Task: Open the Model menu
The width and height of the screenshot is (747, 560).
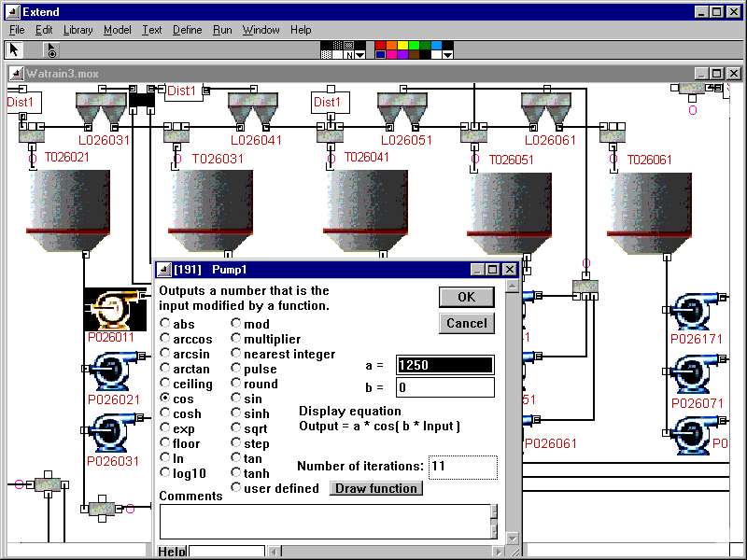Action: pyautogui.click(x=118, y=30)
